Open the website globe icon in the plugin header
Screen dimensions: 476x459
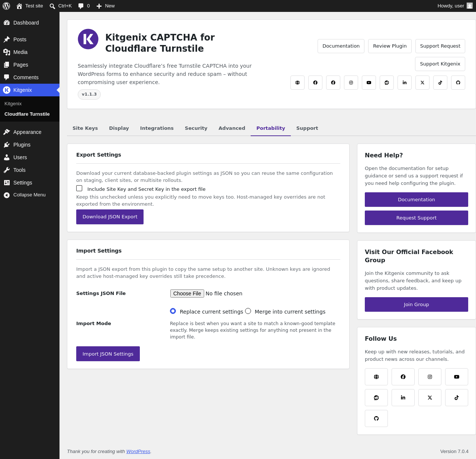click(297, 83)
